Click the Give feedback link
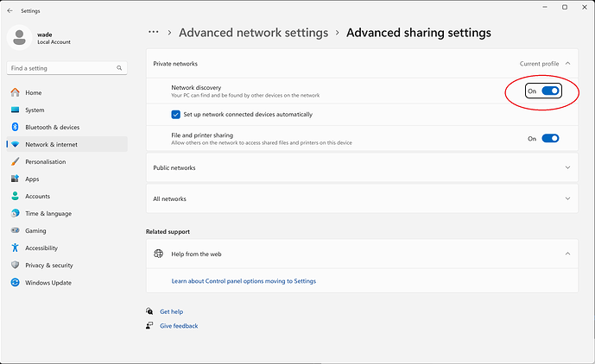The image size is (595, 364). pyautogui.click(x=179, y=326)
